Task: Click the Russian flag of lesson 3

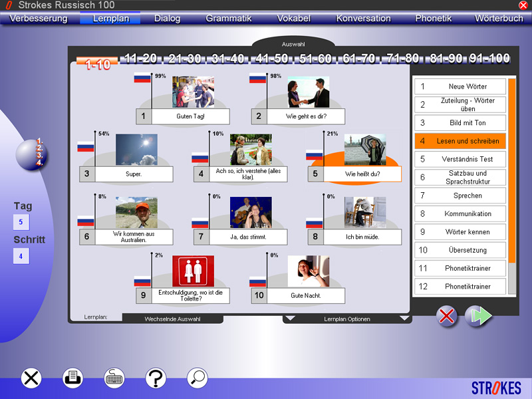Action: click(86, 146)
